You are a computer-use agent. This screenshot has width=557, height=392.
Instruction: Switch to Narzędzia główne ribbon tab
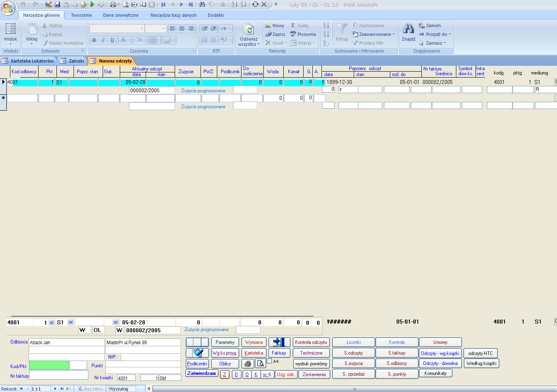coord(41,15)
